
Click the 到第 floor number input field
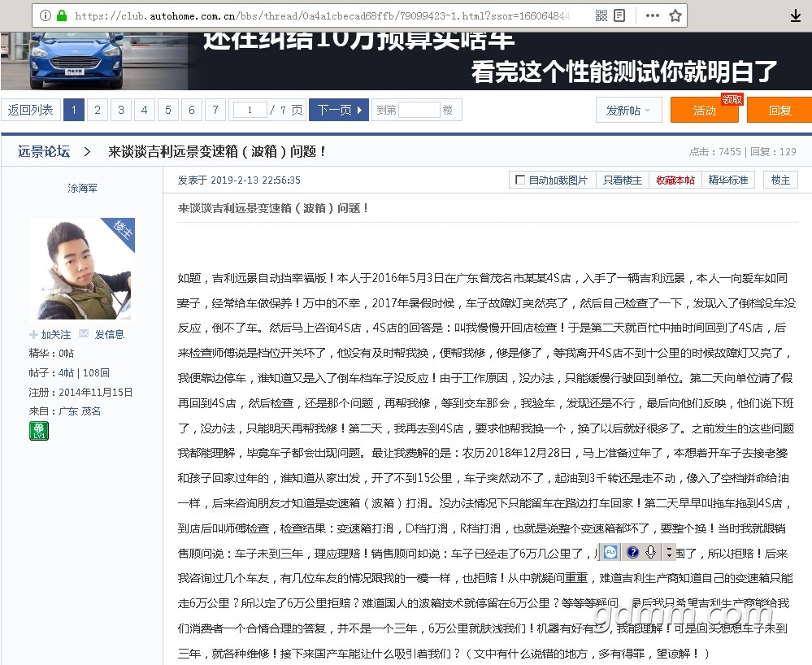click(419, 110)
